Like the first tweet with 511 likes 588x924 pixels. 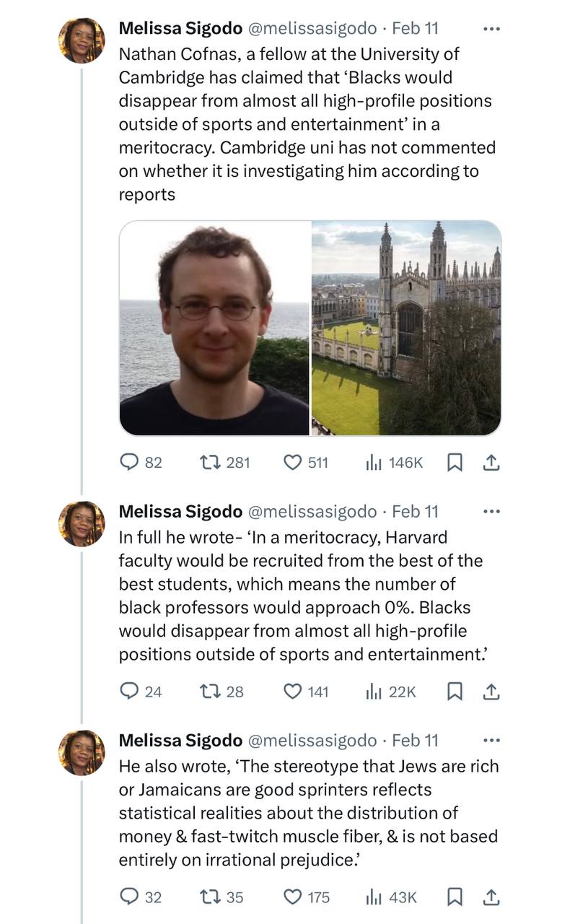292,462
